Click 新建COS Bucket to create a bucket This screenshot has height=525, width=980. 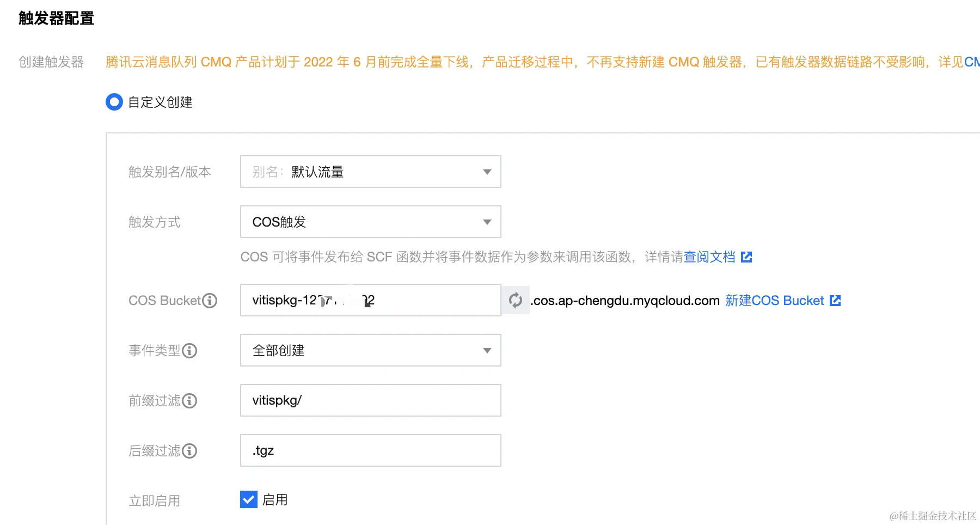coord(774,300)
